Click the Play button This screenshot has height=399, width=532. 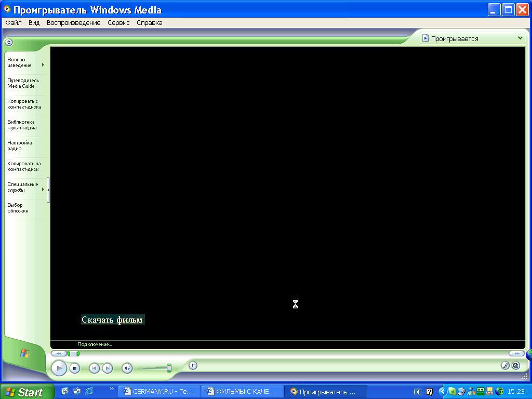click(59, 368)
